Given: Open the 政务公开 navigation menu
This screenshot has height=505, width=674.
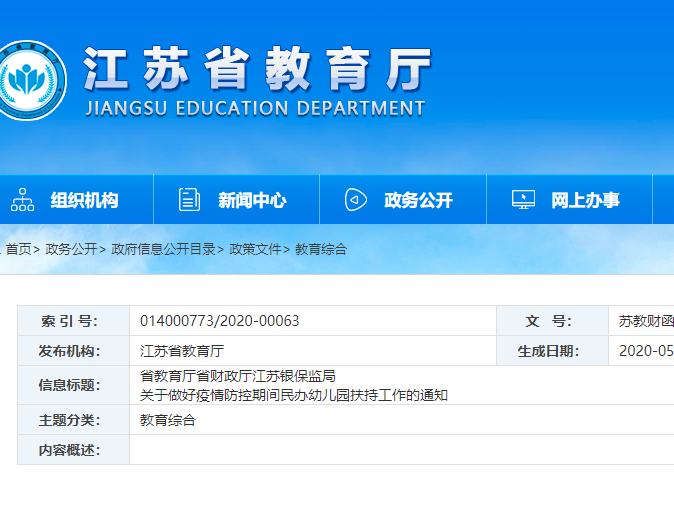Looking at the screenshot, I should pos(418,200).
